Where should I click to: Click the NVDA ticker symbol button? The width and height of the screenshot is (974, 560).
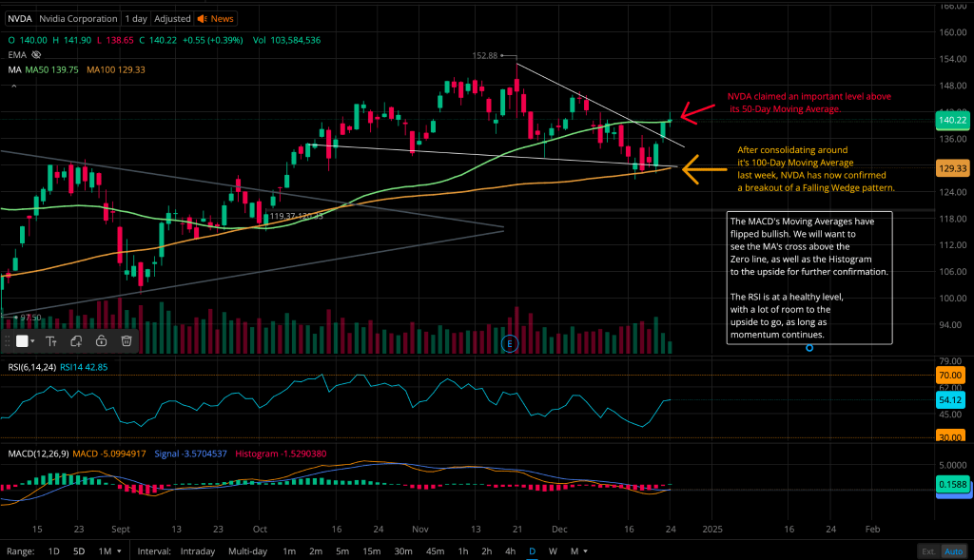(20, 19)
